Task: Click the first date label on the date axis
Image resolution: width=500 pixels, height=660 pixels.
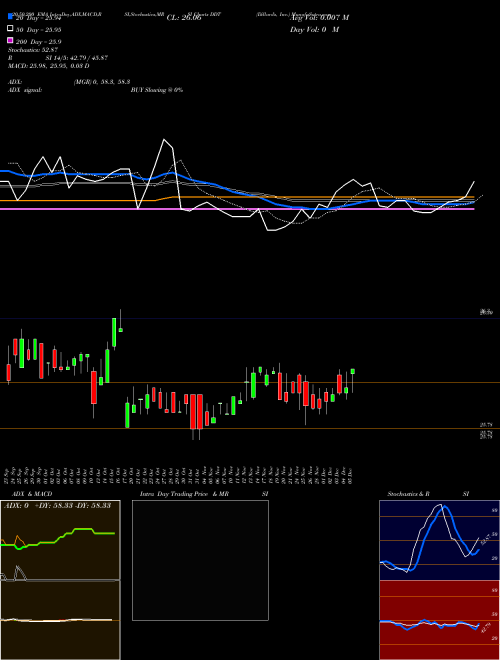Action: click(x=8, y=474)
